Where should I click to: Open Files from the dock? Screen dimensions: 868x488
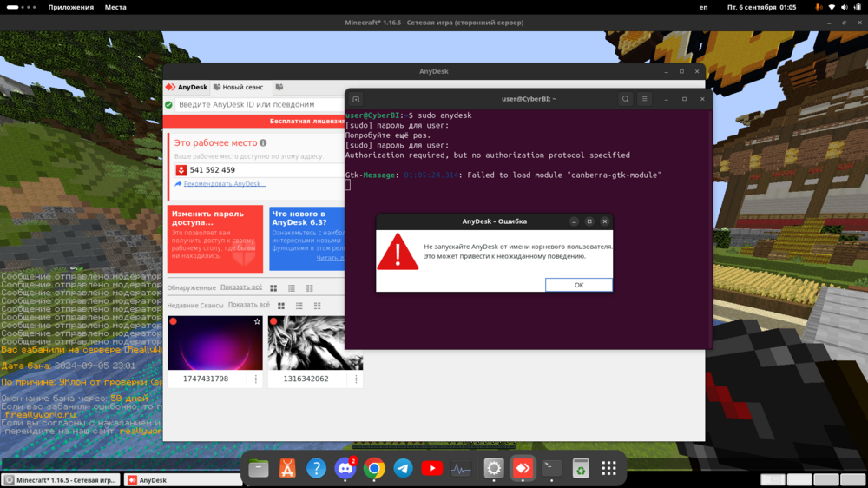coord(259,469)
